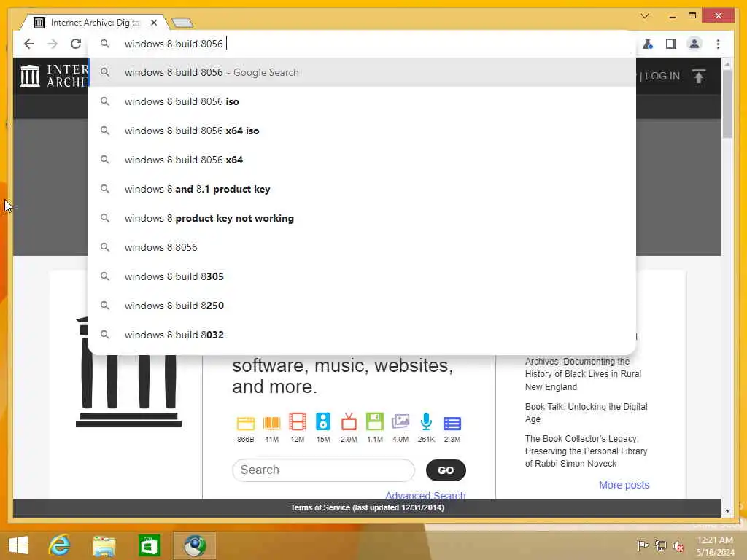Choose suggestion 'windows 8 build 8250'
This screenshot has height=560, width=747.
(x=362, y=306)
